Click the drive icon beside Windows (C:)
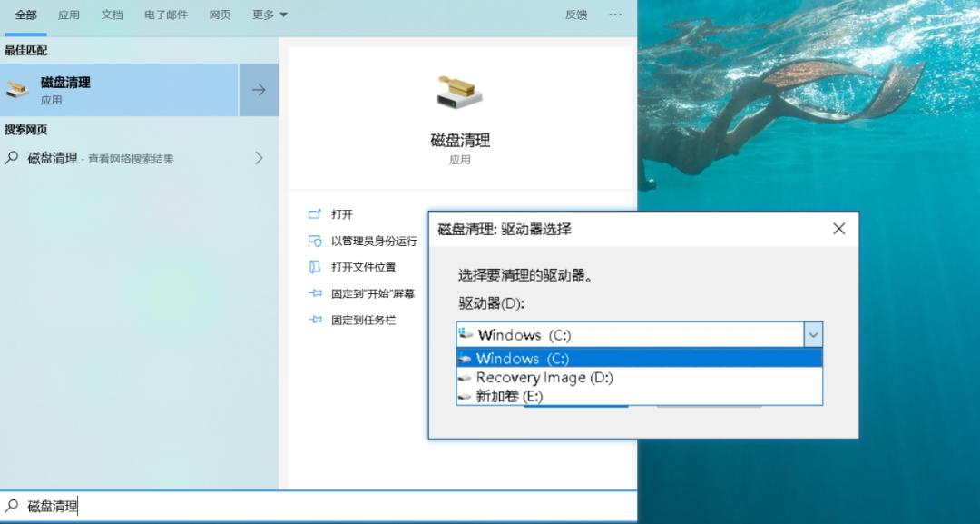The height and width of the screenshot is (524, 980). tap(466, 334)
